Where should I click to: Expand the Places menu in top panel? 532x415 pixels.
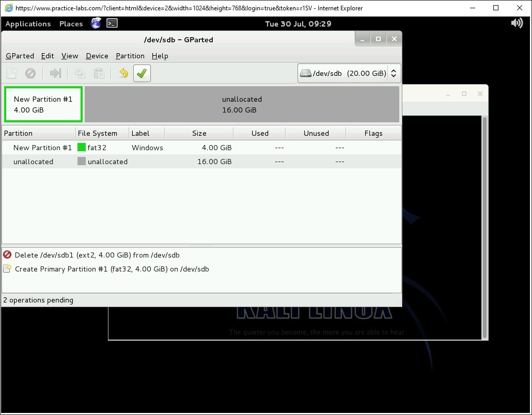click(71, 24)
